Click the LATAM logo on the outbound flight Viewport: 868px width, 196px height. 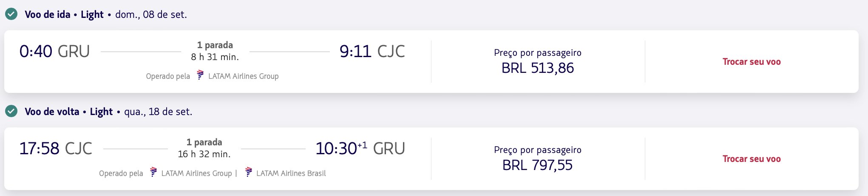click(x=200, y=75)
